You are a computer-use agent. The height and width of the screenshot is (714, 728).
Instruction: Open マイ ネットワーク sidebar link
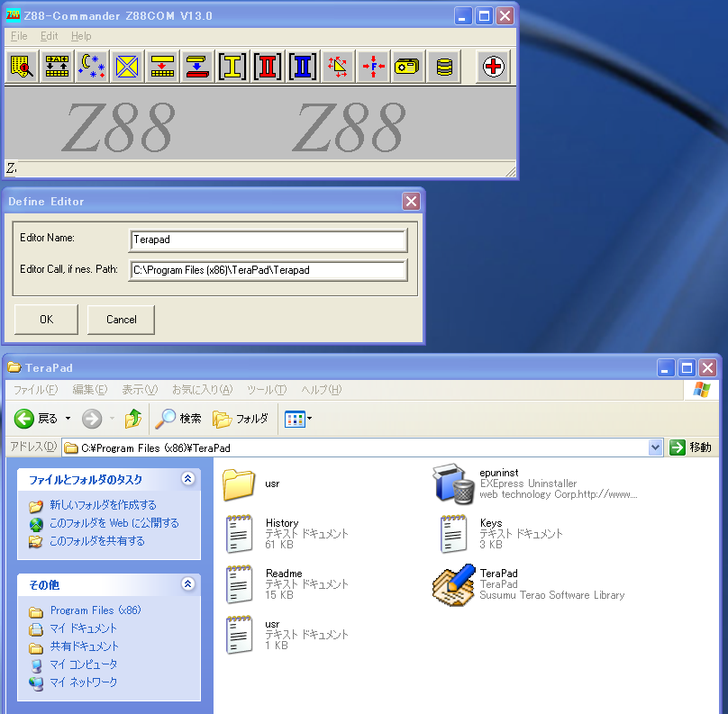[84, 682]
